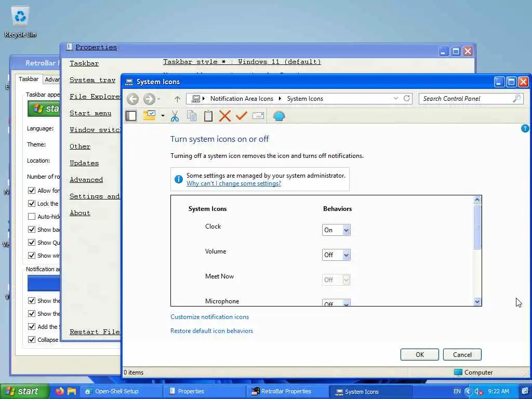Screen dimensions: 532x399
Task: Expand the address bar history dropdown chevron
Action: [x=395, y=98]
